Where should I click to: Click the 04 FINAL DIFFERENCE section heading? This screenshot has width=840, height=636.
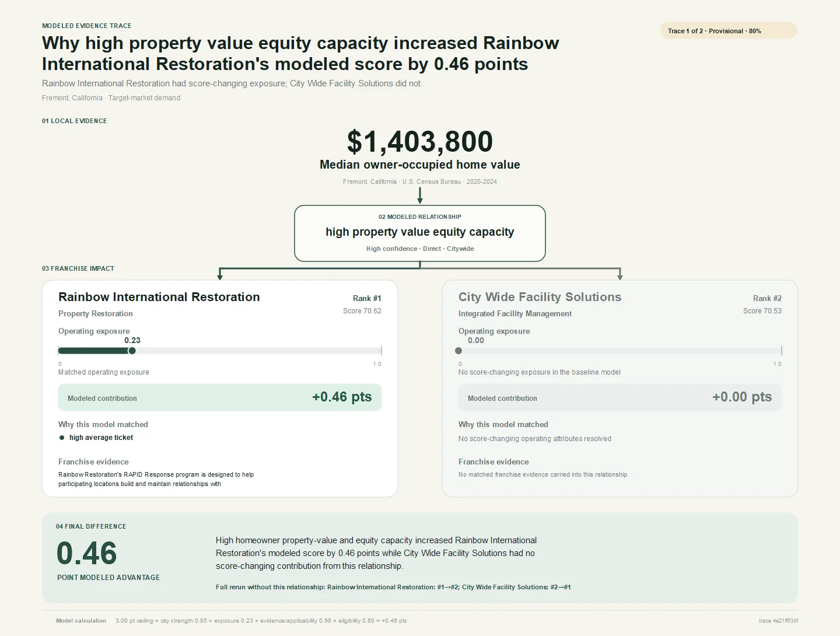point(91,526)
